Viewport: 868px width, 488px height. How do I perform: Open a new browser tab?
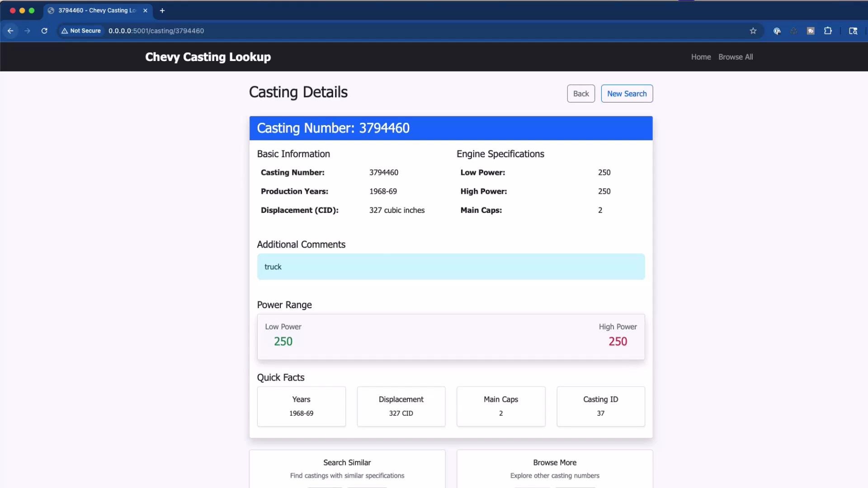coord(162,10)
